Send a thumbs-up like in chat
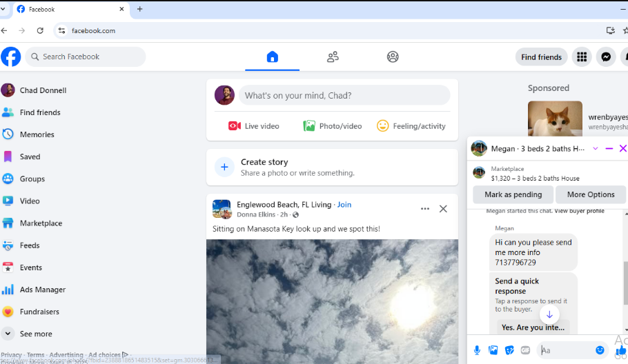The height and width of the screenshot is (364, 628). [x=621, y=351]
